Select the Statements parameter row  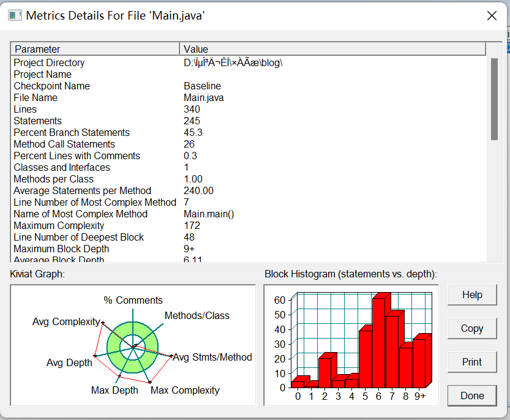(x=249, y=121)
